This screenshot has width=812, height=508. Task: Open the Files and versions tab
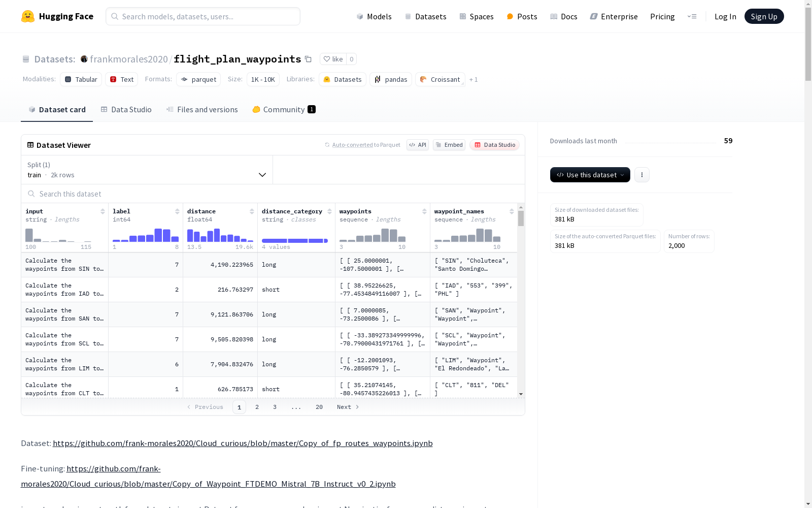tap(202, 109)
